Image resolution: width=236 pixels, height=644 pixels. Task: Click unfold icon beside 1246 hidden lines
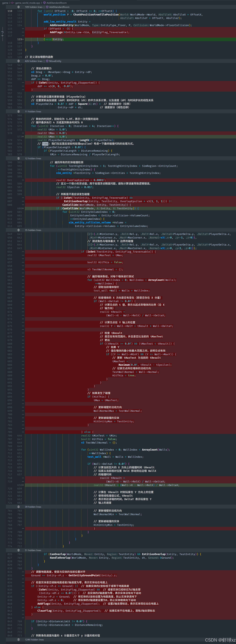click(18, 640)
